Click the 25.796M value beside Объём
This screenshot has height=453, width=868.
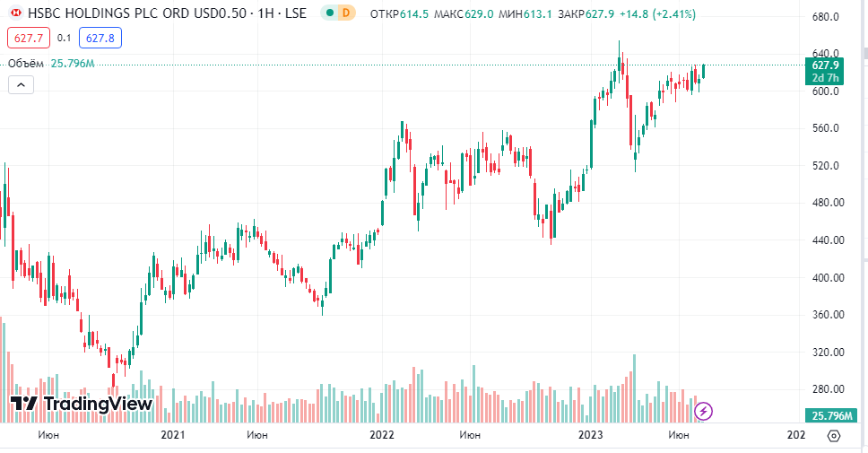click(73, 64)
